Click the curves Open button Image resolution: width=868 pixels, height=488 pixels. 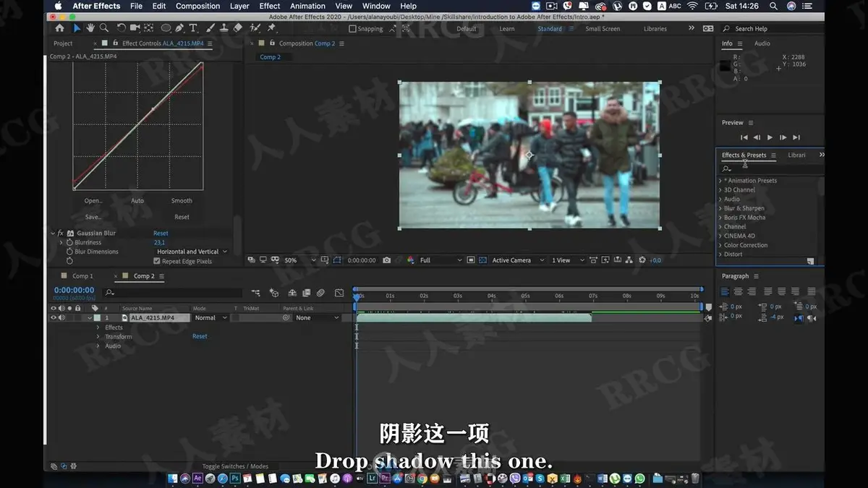93,201
